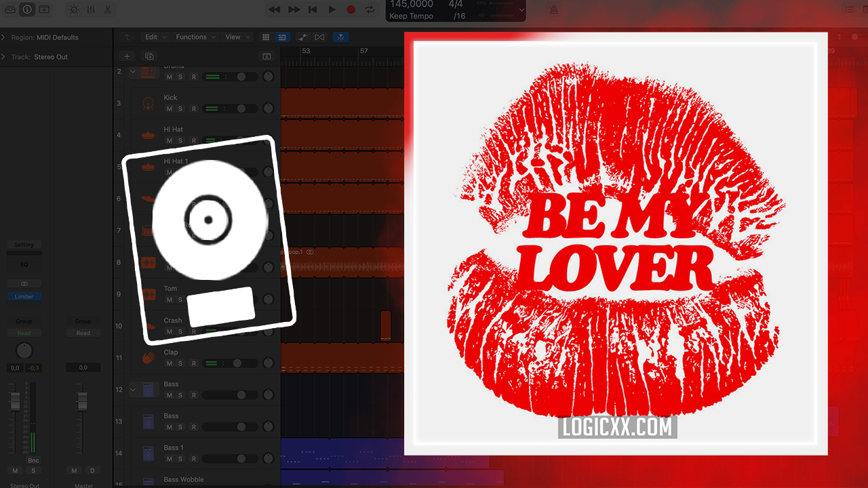
Task: Toggle the Flex bowtie icon
Action: [x=319, y=37]
